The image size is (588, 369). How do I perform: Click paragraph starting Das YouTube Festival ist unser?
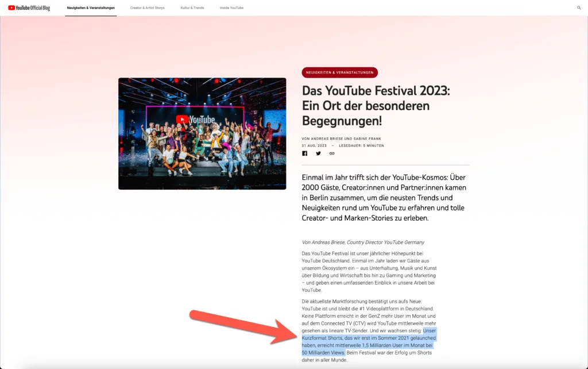(x=369, y=272)
